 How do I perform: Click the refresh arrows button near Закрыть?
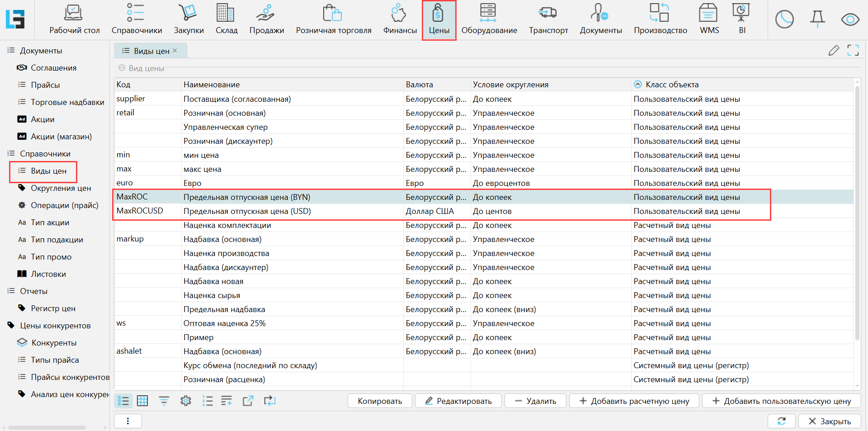click(x=781, y=421)
